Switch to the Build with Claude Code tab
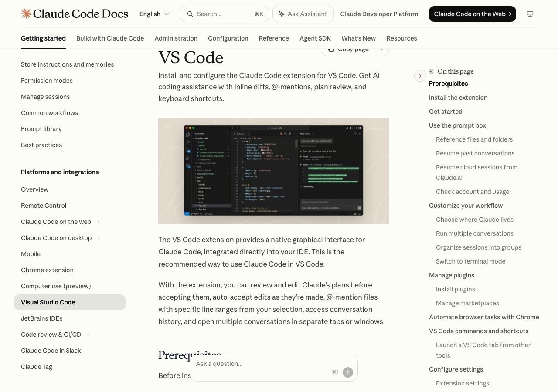 [x=110, y=38]
